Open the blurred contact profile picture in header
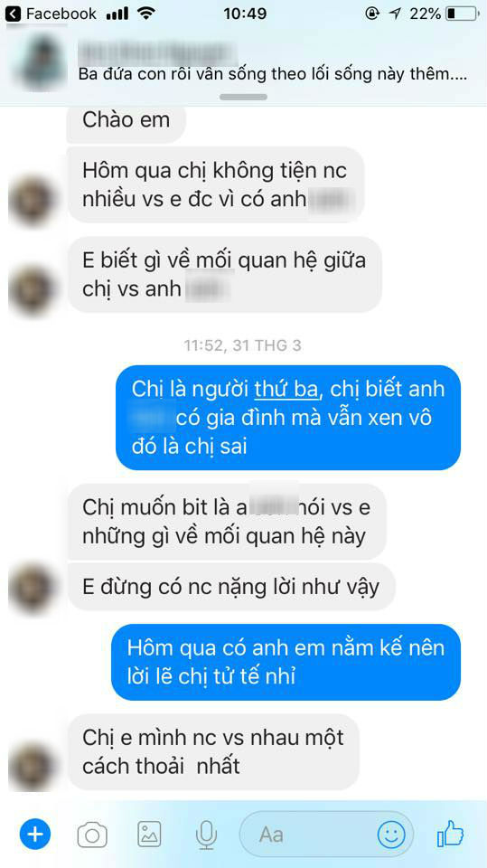The image size is (487, 868). point(40,61)
